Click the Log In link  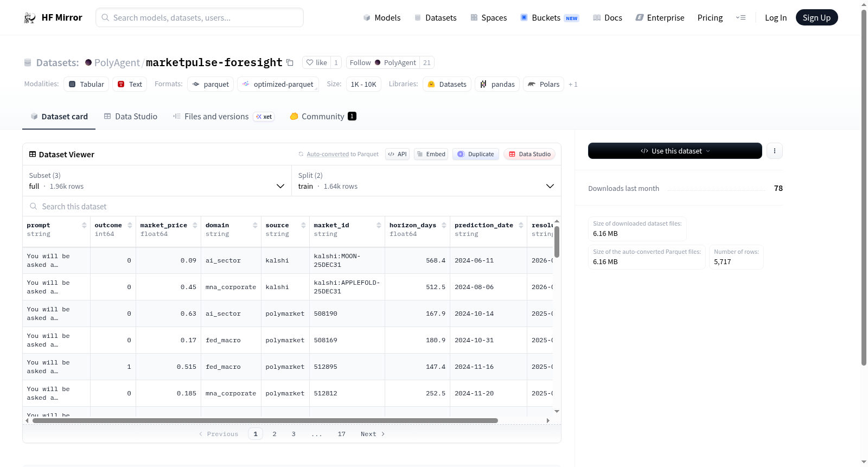click(x=776, y=18)
